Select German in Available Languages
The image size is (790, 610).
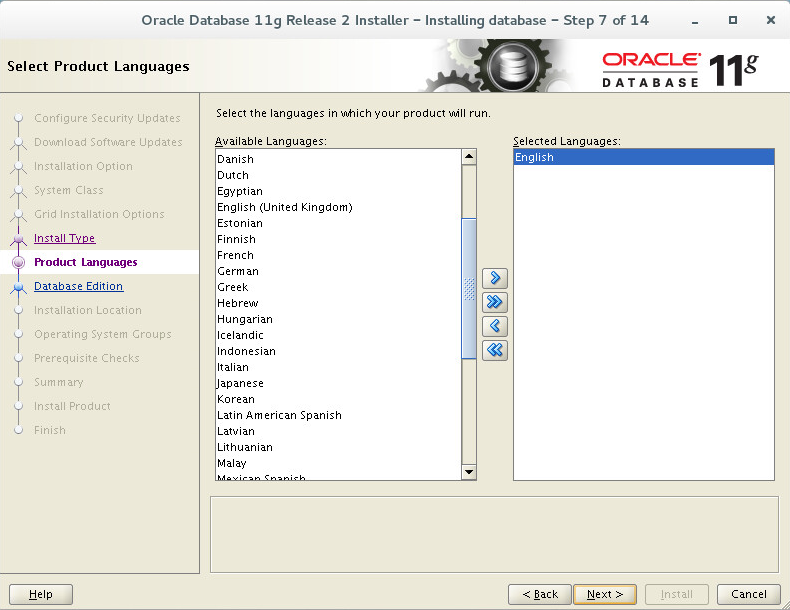(338, 272)
